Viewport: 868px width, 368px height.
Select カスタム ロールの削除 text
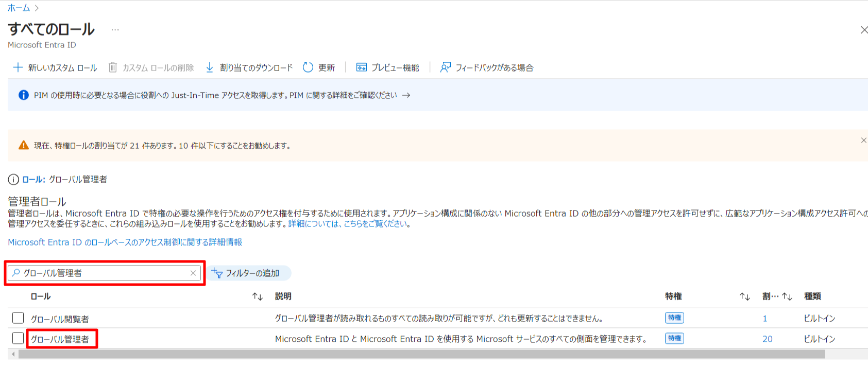pos(158,67)
